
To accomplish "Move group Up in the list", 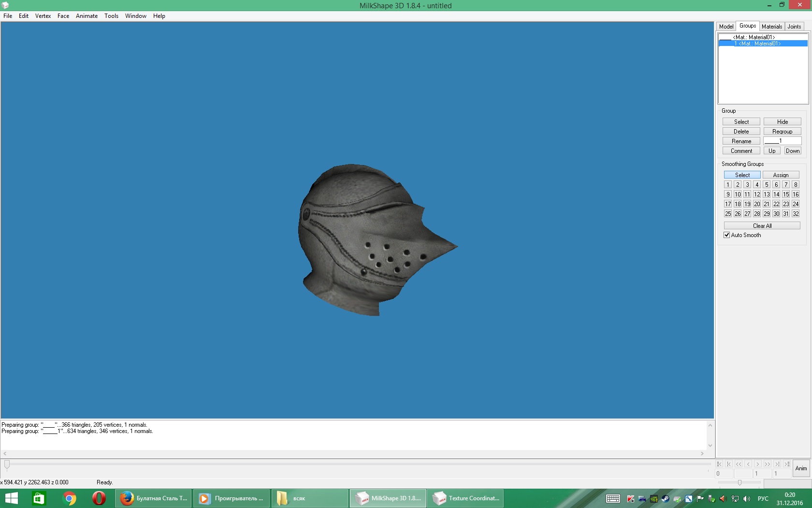I will coord(772,151).
